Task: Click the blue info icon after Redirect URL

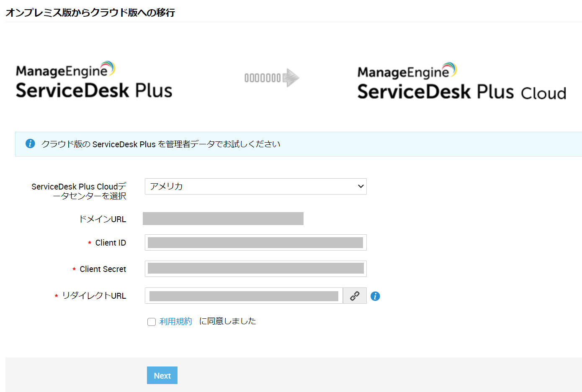Action: (x=375, y=296)
